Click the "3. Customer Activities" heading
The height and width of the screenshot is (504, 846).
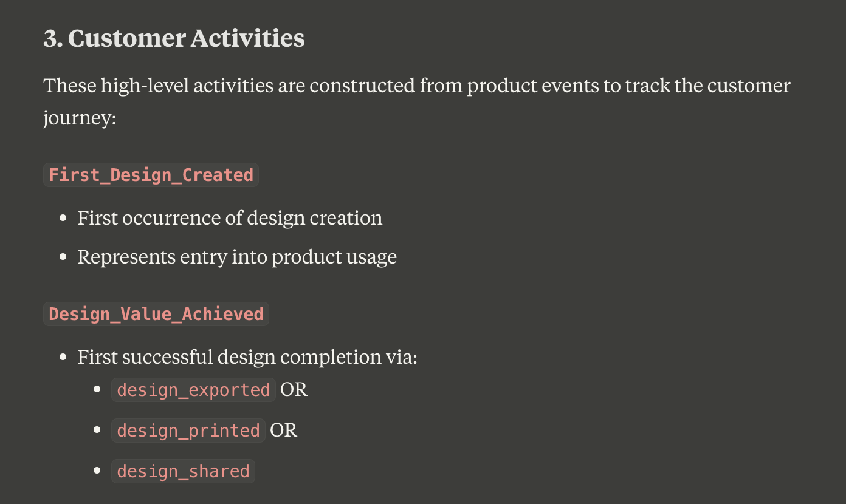[x=174, y=38]
